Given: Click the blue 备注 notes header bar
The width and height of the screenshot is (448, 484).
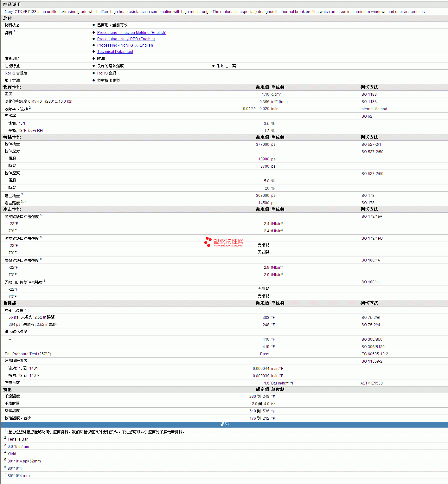Looking at the screenshot, I should coord(224,424).
